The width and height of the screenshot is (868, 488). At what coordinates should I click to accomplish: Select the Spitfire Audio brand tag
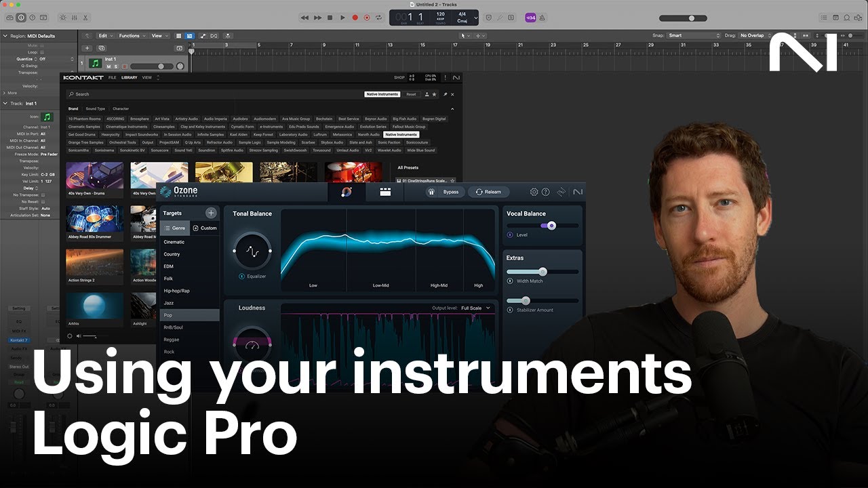[x=232, y=150]
